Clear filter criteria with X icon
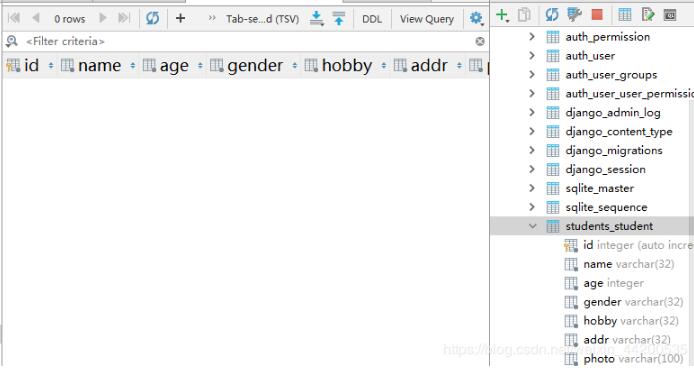The width and height of the screenshot is (694, 368). pos(480,41)
